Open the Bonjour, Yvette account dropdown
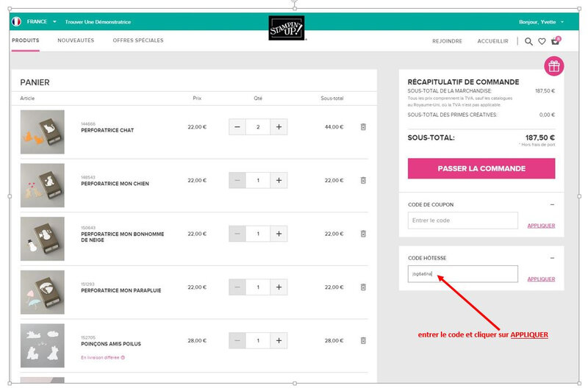 point(541,22)
